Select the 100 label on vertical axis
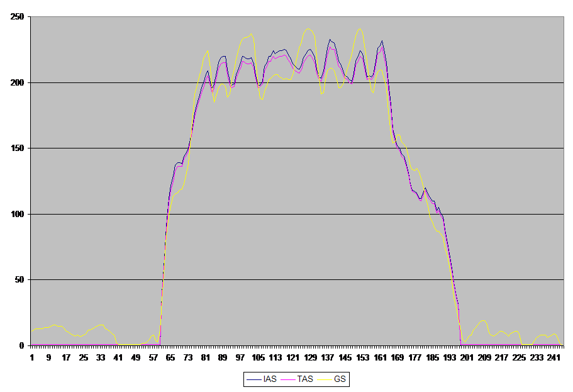 pos(19,214)
